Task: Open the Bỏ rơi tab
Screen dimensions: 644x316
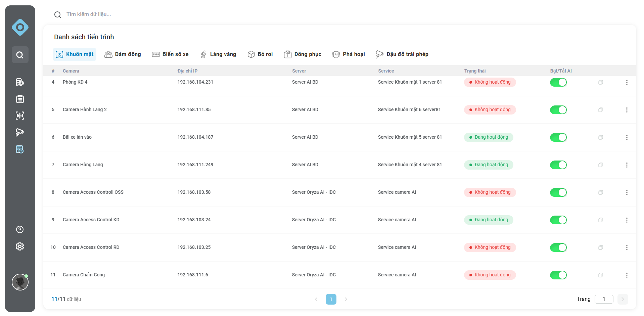Action: pyautogui.click(x=260, y=54)
